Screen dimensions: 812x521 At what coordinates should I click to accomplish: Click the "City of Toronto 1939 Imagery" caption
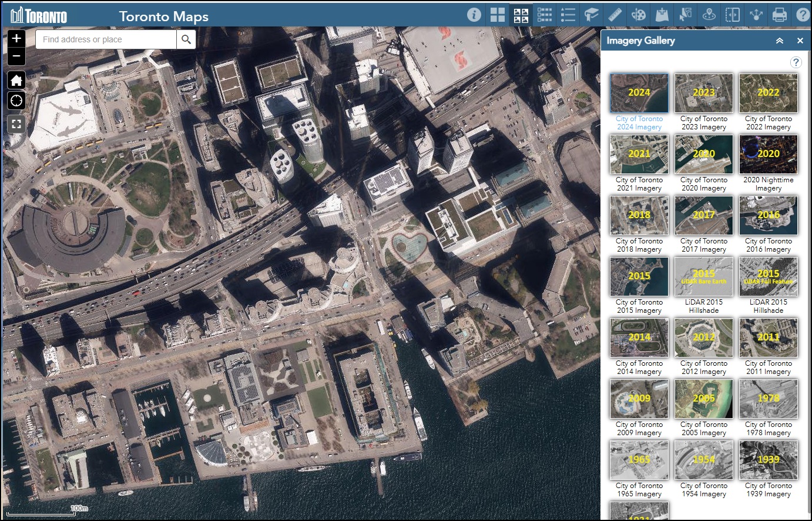coord(769,490)
